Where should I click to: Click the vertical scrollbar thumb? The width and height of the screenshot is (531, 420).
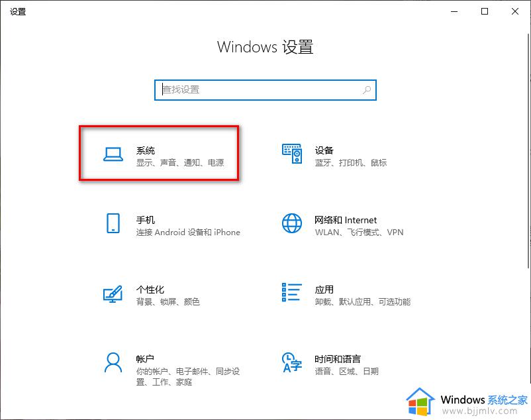pos(528,151)
